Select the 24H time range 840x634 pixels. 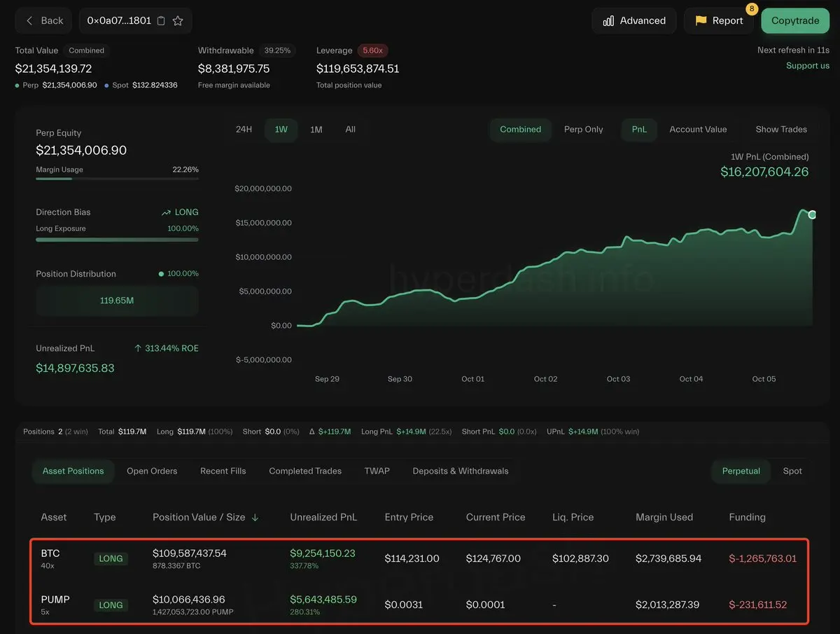coord(244,130)
